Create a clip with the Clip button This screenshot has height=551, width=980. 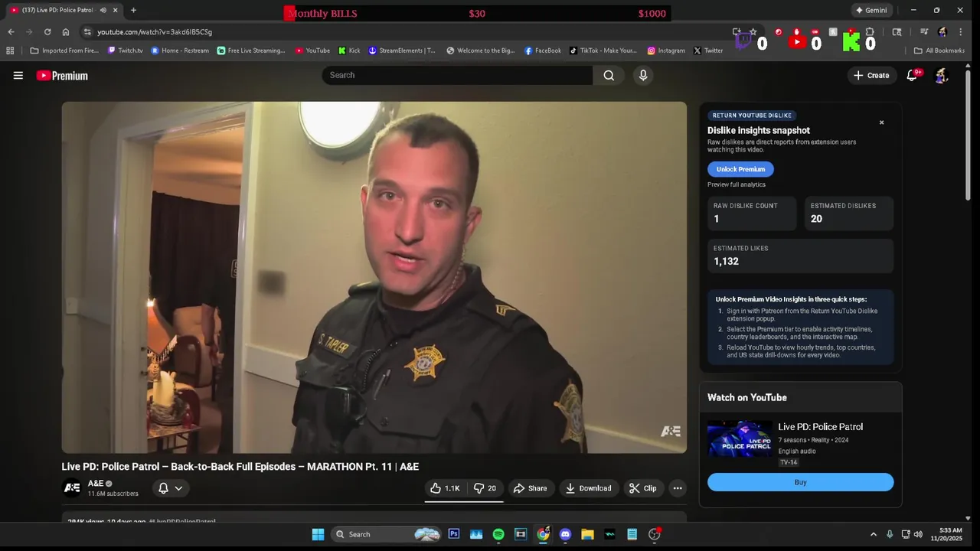[643, 488]
